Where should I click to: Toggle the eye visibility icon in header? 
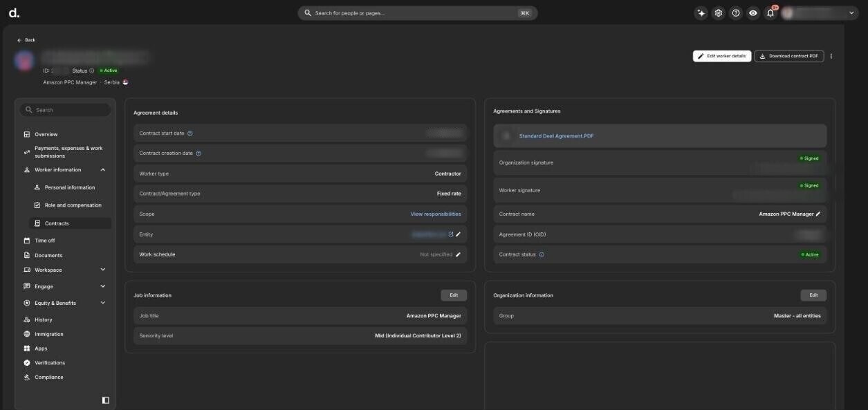(x=753, y=12)
